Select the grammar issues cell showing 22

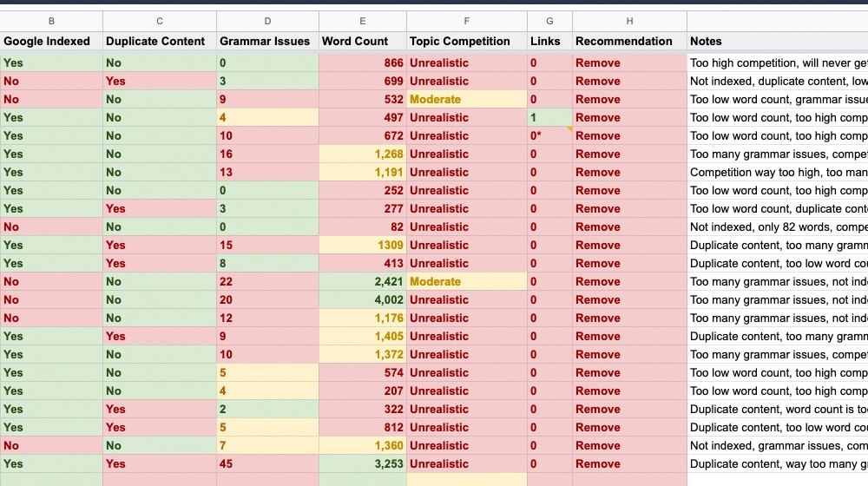[267, 281]
